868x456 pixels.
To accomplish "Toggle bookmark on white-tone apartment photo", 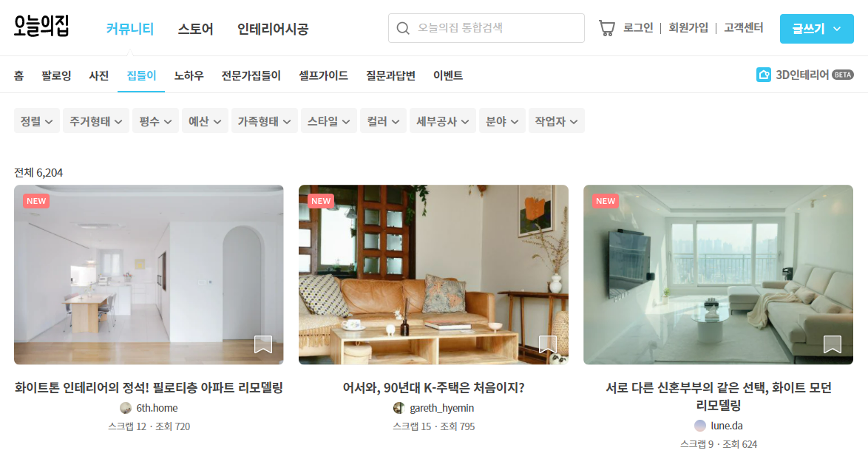I will (x=263, y=344).
